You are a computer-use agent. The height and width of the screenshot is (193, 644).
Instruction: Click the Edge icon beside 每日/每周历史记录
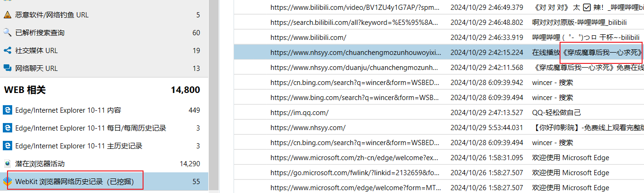click(x=7, y=128)
